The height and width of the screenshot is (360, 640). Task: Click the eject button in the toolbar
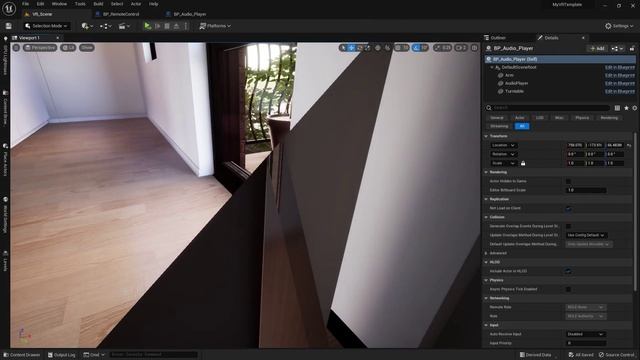point(176,26)
